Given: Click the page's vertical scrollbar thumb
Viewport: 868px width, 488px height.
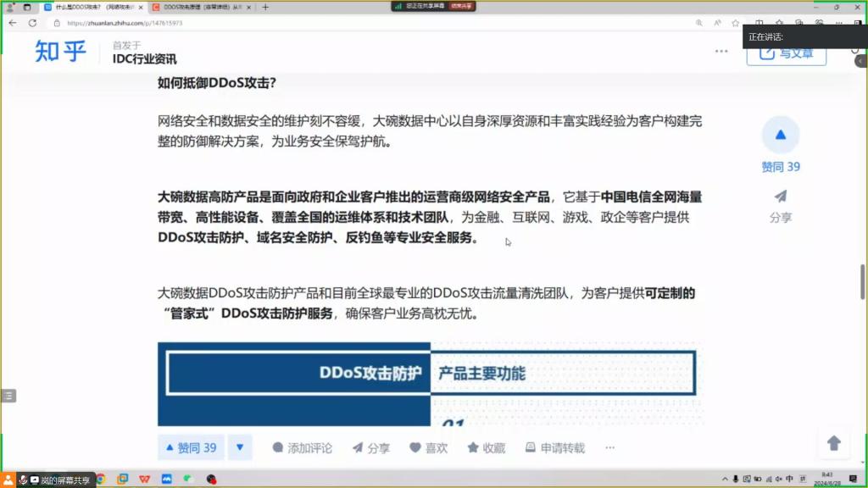Looking at the screenshot, I should [863, 281].
